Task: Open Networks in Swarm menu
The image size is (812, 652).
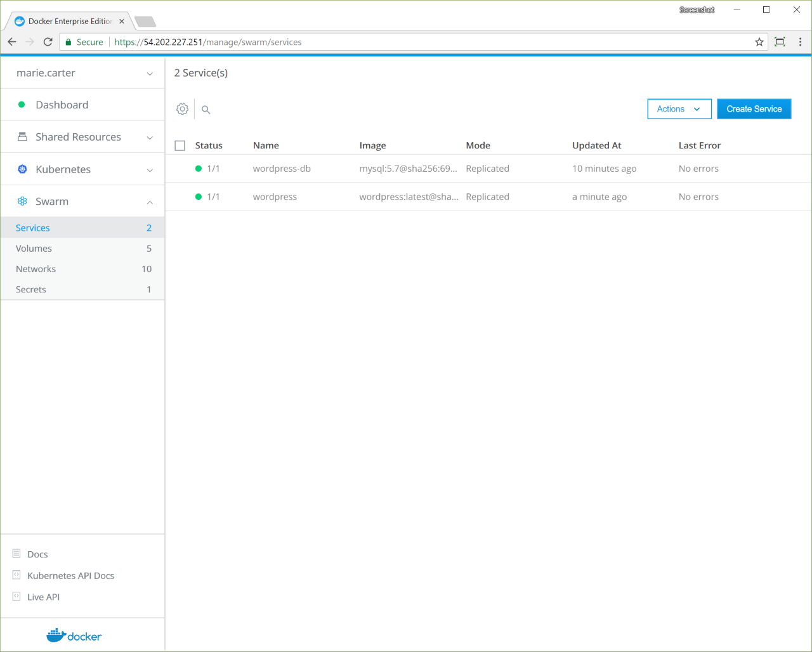Action: click(x=36, y=269)
